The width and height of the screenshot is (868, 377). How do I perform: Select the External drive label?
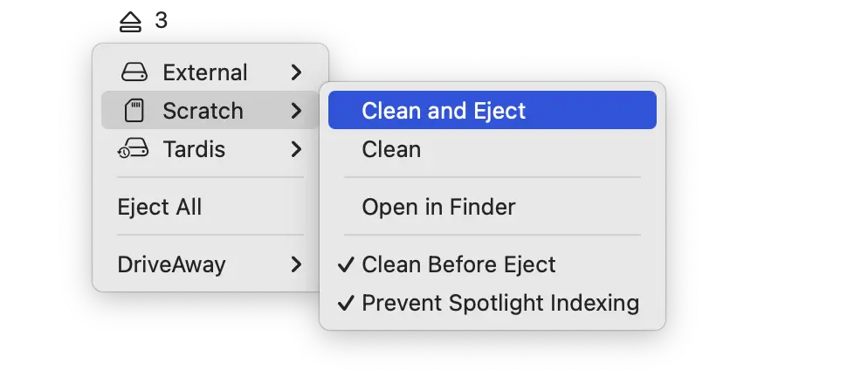205,72
